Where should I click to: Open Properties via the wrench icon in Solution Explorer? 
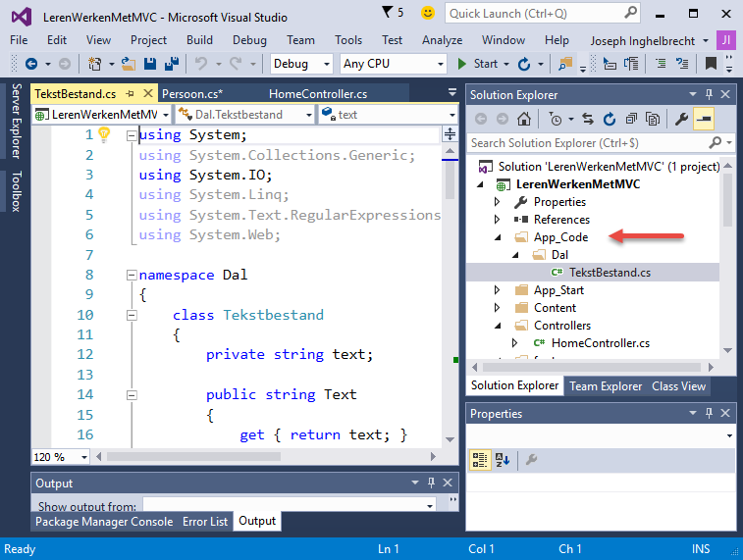coord(681,119)
